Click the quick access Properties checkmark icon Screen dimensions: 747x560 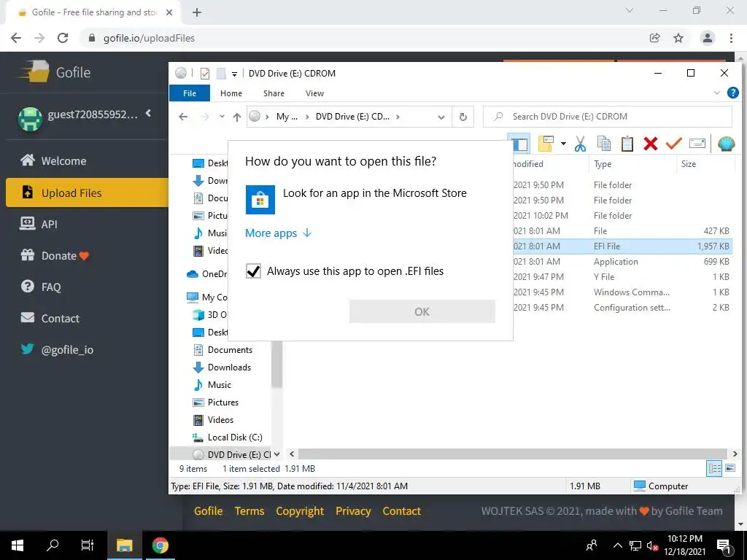tap(205, 74)
